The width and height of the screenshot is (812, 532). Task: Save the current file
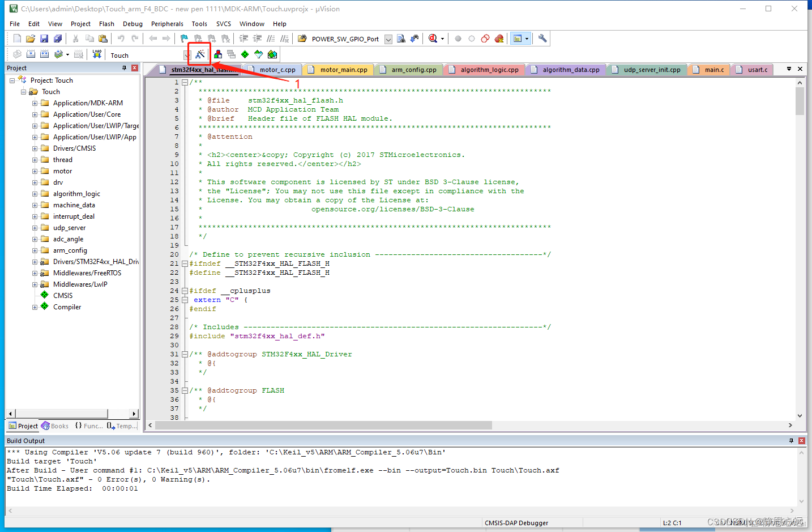44,39
